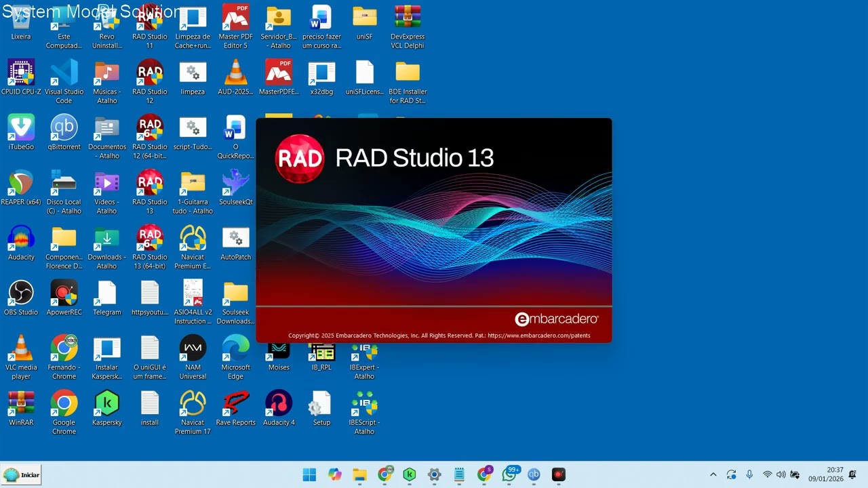Select the iTubeGo desktop shortcut
This screenshot has height=488, width=868.
pyautogui.click(x=21, y=133)
